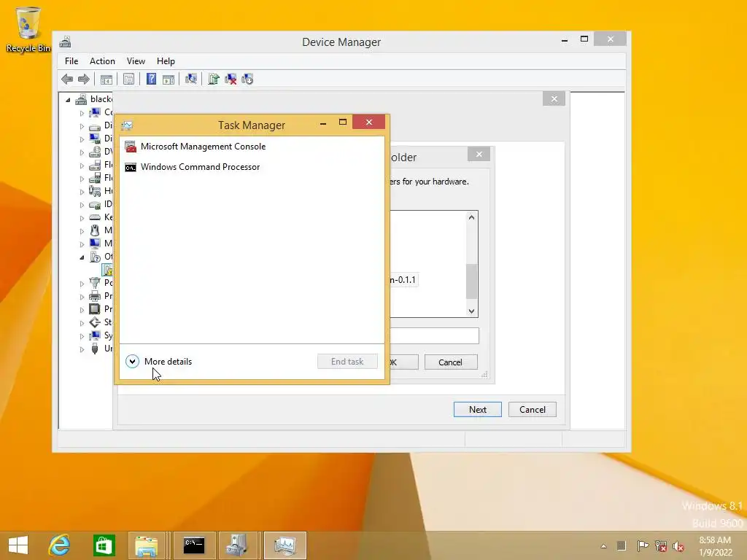This screenshot has height=560, width=747.
Task: Click Task Manager title bar icon
Action: (127, 125)
